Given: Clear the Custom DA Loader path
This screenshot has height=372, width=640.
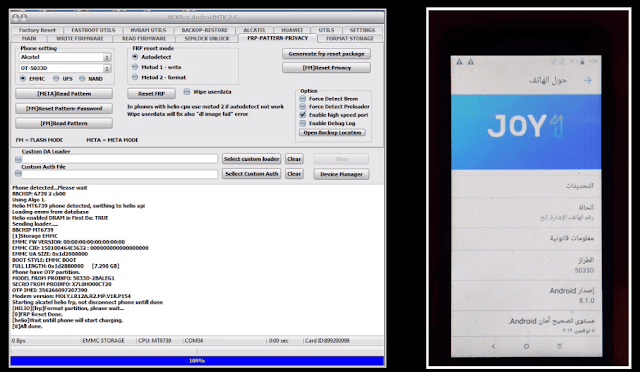Looking at the screenshot, I should click(294, 159).
